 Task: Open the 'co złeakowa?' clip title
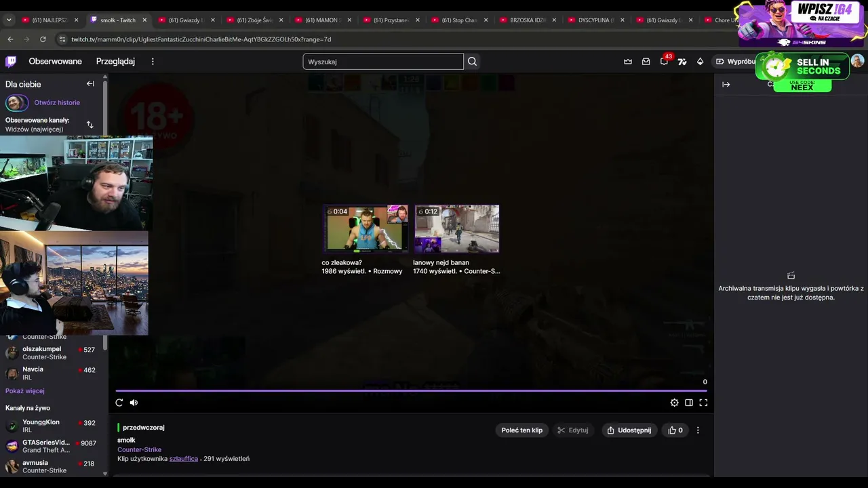(x=342, y=263)
